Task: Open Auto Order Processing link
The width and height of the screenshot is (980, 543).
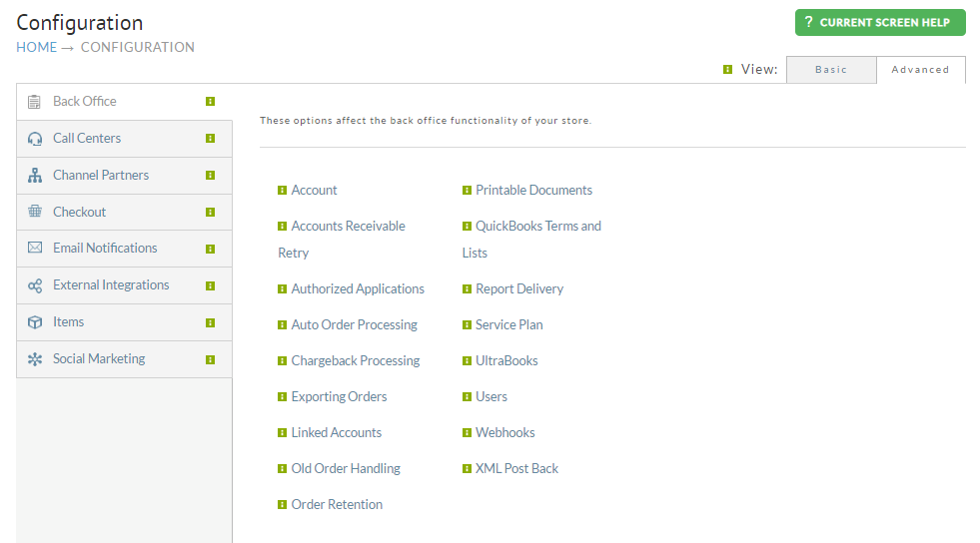Action: point(355,324)
